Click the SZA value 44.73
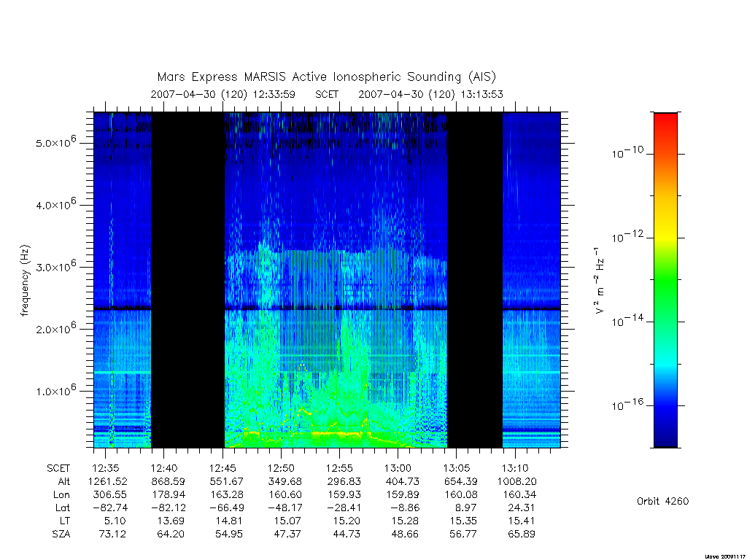 coord(347,534)
